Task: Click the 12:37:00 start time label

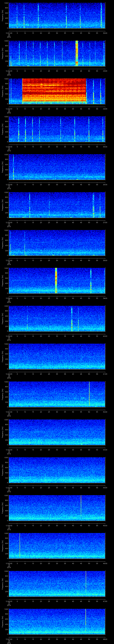Action: 9,260
